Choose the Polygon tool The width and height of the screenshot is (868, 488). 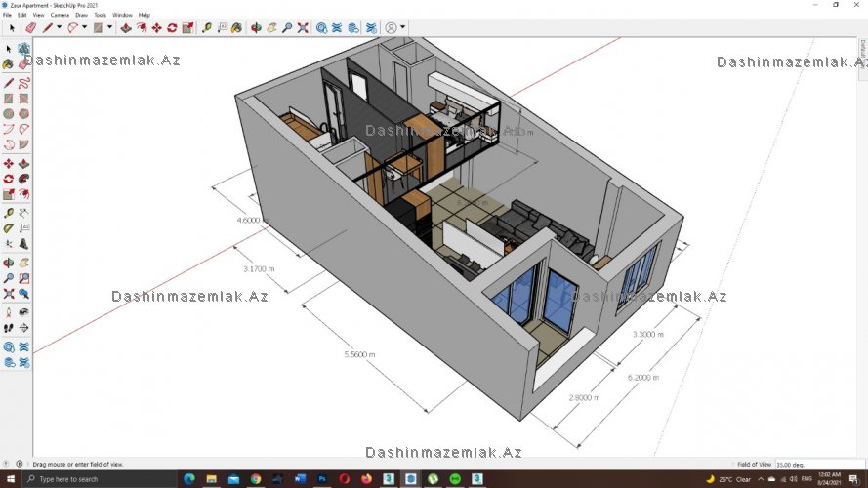(x=23, y=113)
